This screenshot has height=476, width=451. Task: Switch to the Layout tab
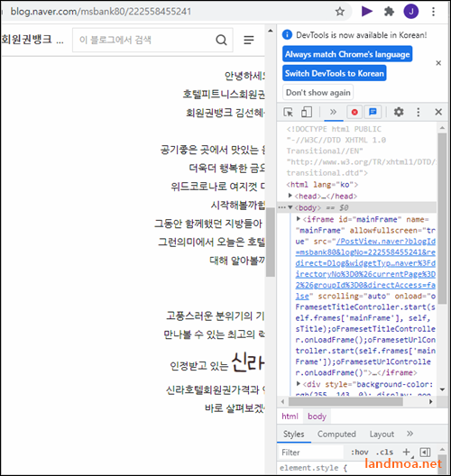click(382, 435)
